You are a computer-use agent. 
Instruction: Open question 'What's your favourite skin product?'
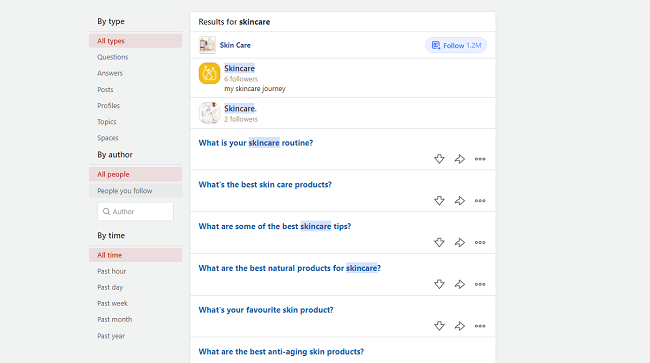[x=266, y=310]
